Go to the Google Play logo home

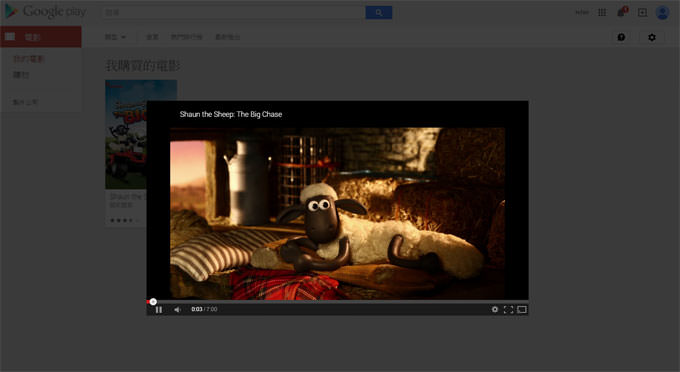coord(46,12)
